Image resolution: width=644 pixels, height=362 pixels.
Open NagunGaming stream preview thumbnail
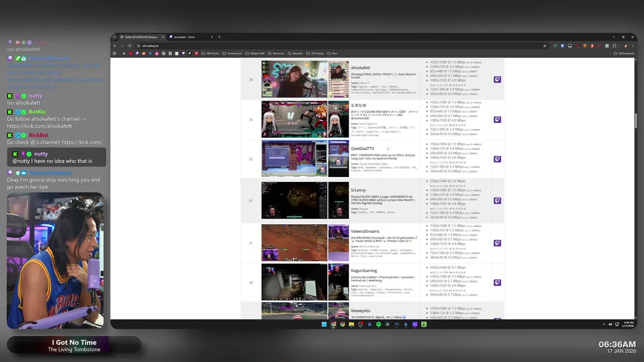[x=294, y=283]
